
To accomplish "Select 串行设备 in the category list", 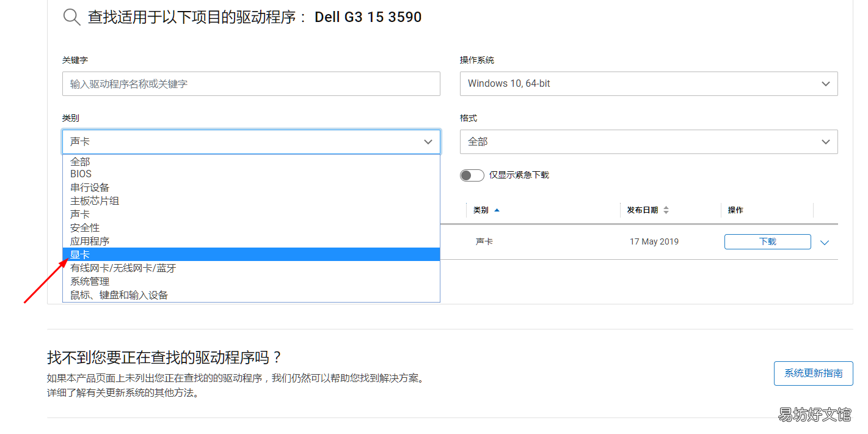I will [251, 188].
